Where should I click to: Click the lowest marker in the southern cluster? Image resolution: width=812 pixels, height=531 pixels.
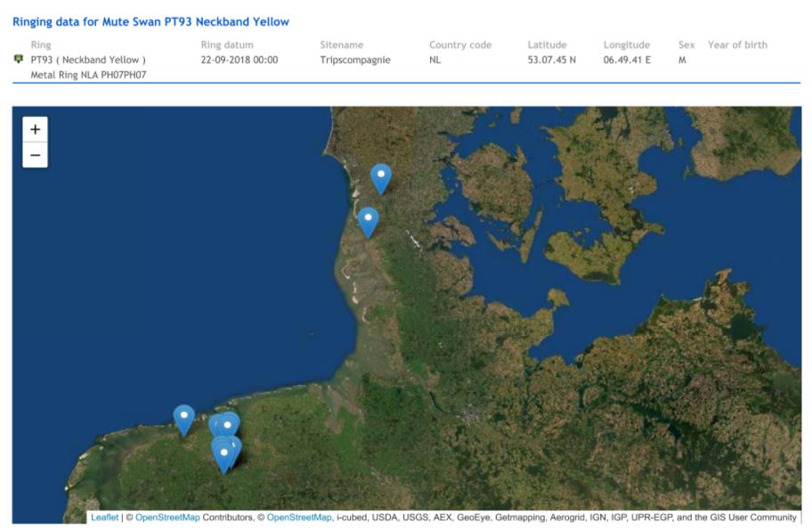[223, 458]
